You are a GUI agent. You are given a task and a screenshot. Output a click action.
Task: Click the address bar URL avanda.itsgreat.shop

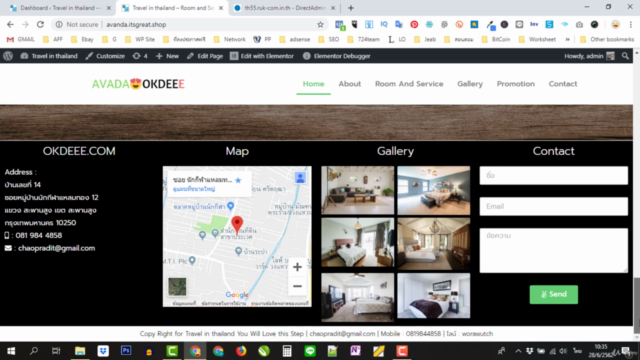tap(136, 24)
